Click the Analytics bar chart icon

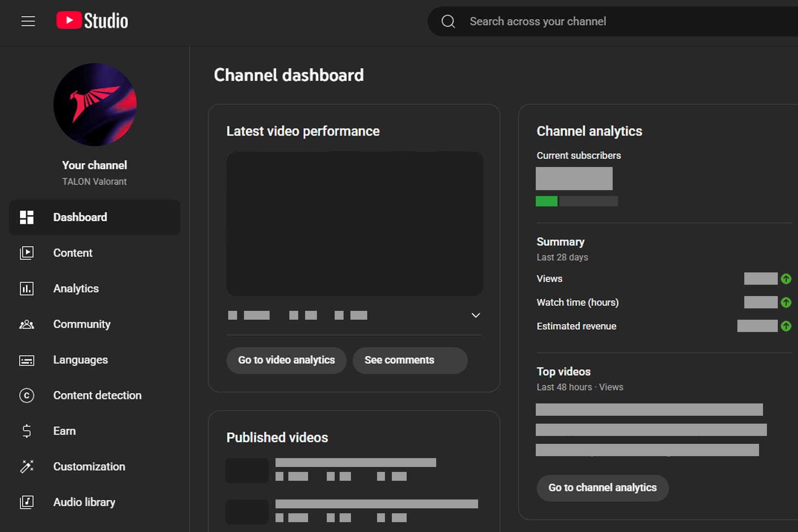(x=27, y=289)
